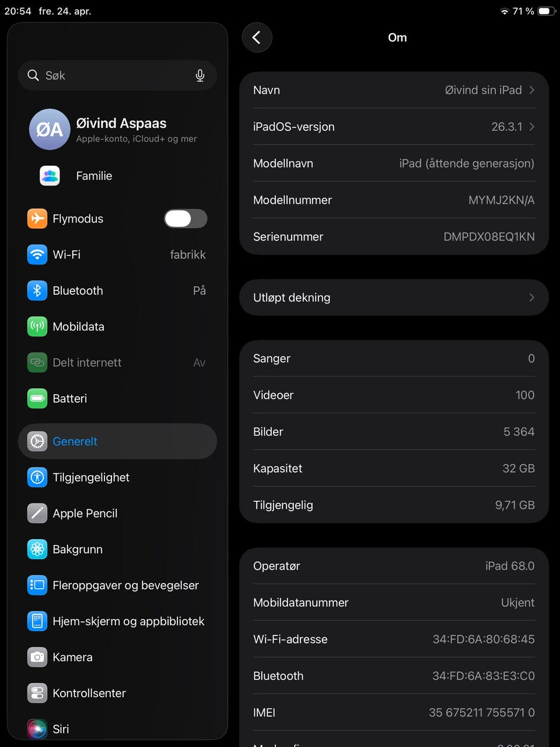560x747 pixels.
Task: Open Bakgrunn settings
Action: point(117,549)
